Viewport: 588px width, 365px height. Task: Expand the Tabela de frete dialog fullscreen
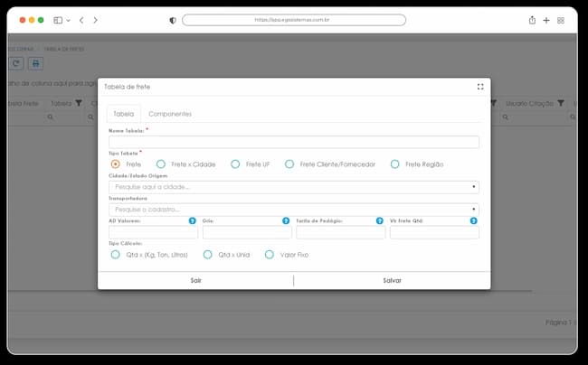tap(480, 87)
